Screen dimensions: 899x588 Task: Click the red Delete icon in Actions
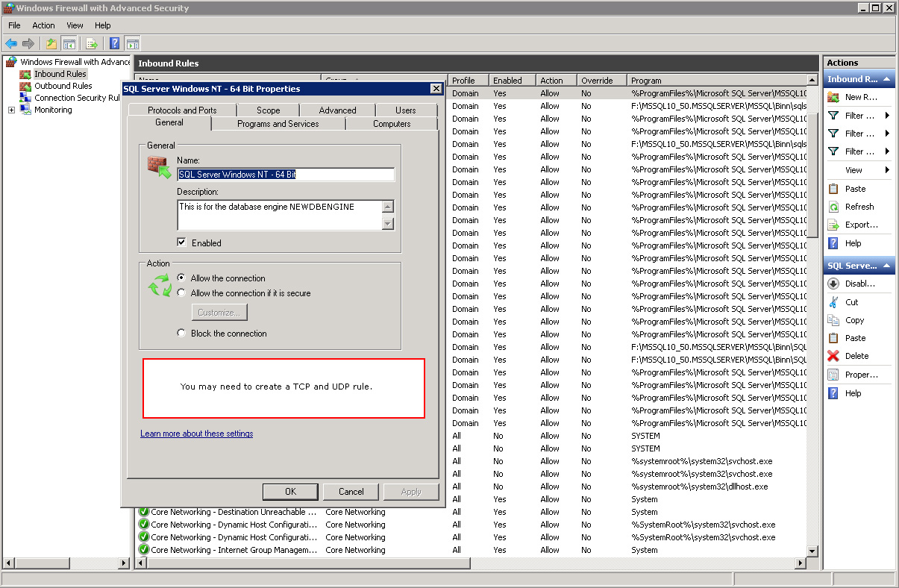click(833, 356)
